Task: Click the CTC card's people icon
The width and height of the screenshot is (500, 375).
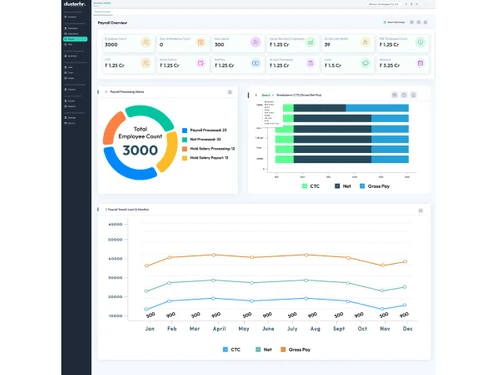Action: click(x=146, y=63)
